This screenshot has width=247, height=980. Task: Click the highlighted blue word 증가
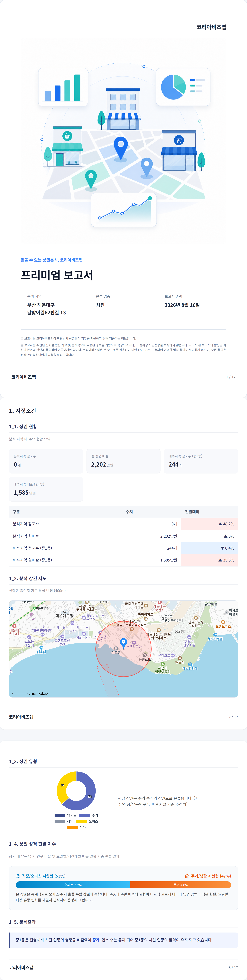(x=96, y=940)
